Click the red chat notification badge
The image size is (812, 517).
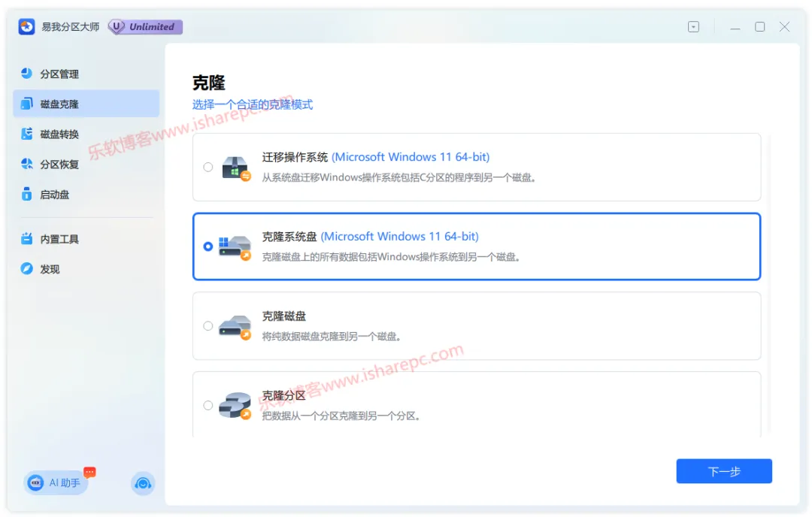click(x=90, y=471)
